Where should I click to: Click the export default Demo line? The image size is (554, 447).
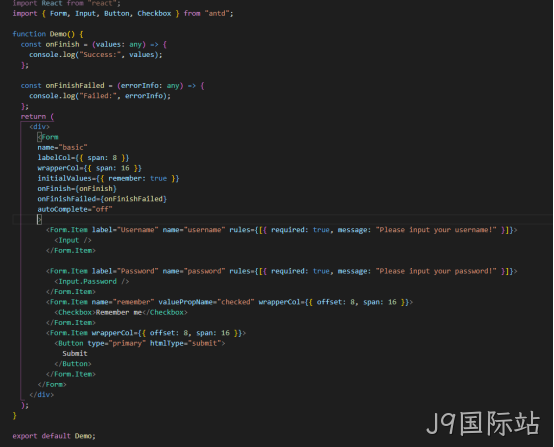(x=54, y=436)
